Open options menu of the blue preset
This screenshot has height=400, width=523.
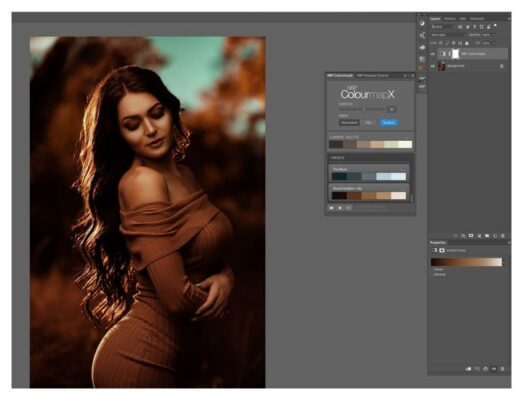tap(403, 170)
